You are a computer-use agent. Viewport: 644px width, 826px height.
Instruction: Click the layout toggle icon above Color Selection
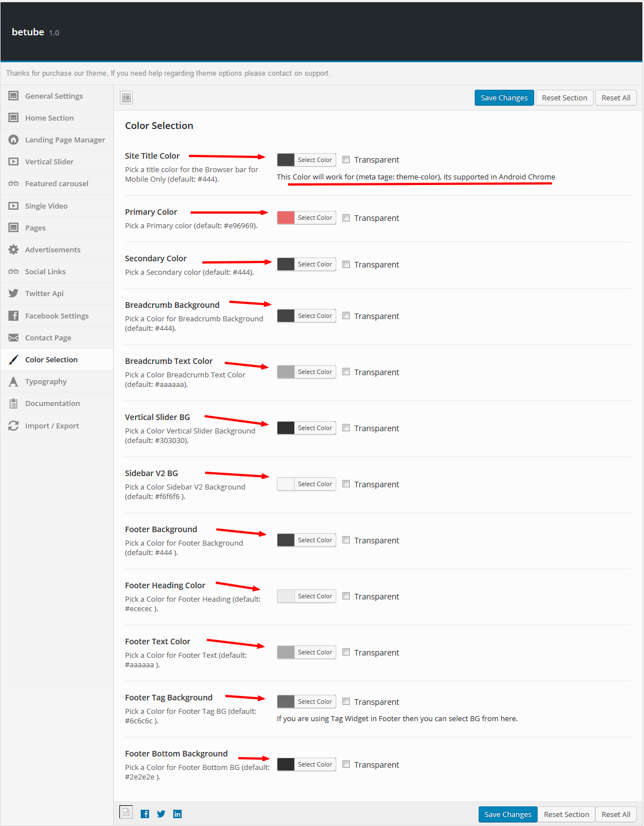click(126, 97)
